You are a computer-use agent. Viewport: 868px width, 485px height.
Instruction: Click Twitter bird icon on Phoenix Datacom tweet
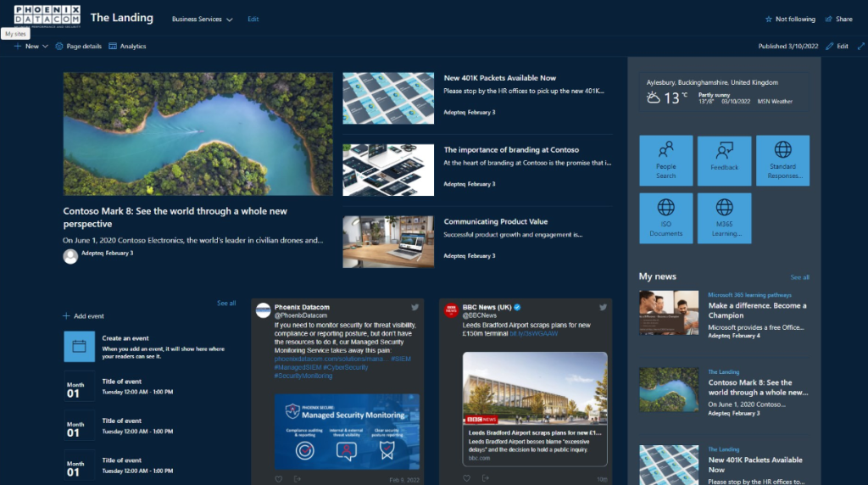pyautogui.click(x=415, y=307)
